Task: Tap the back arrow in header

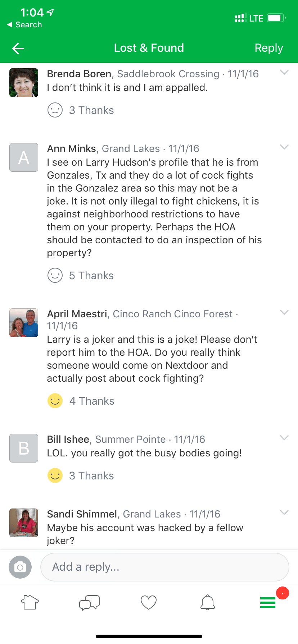Action: (x=18, y=48)
